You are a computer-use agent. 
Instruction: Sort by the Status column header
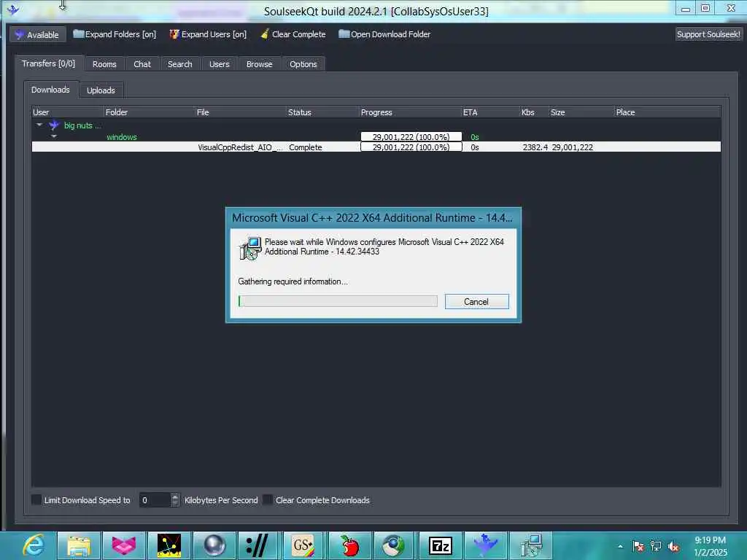(322, 112)
